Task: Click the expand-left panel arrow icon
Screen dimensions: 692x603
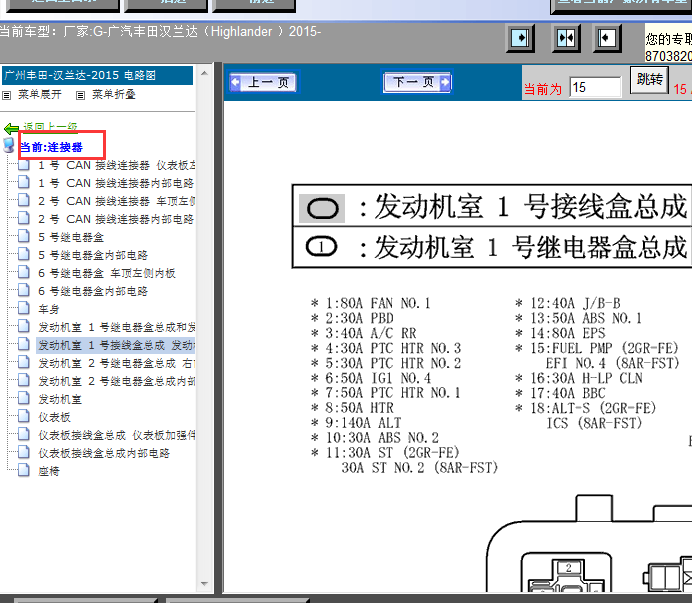Action: click(608, 38)
